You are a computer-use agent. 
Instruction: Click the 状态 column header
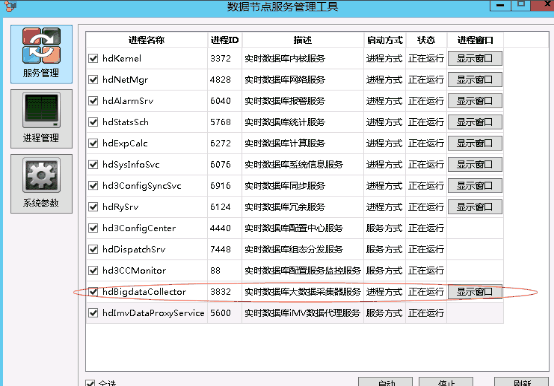[426, 40]
